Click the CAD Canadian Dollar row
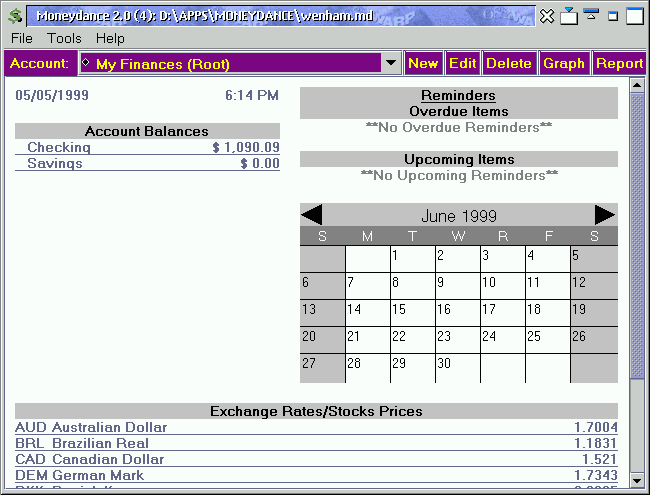This screenshot has width=650, height=495. coord(316,459)
